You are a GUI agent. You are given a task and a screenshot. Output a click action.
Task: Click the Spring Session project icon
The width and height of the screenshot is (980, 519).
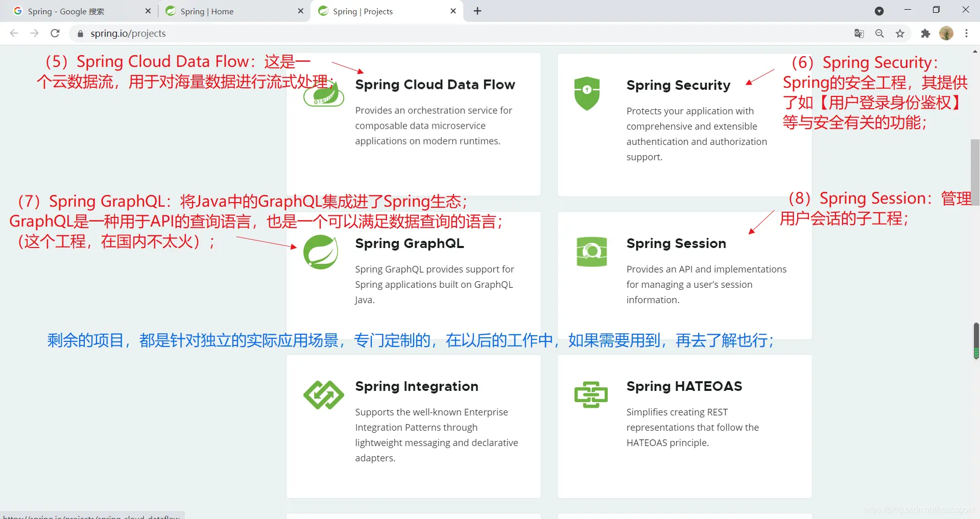[x=591, y=252]
